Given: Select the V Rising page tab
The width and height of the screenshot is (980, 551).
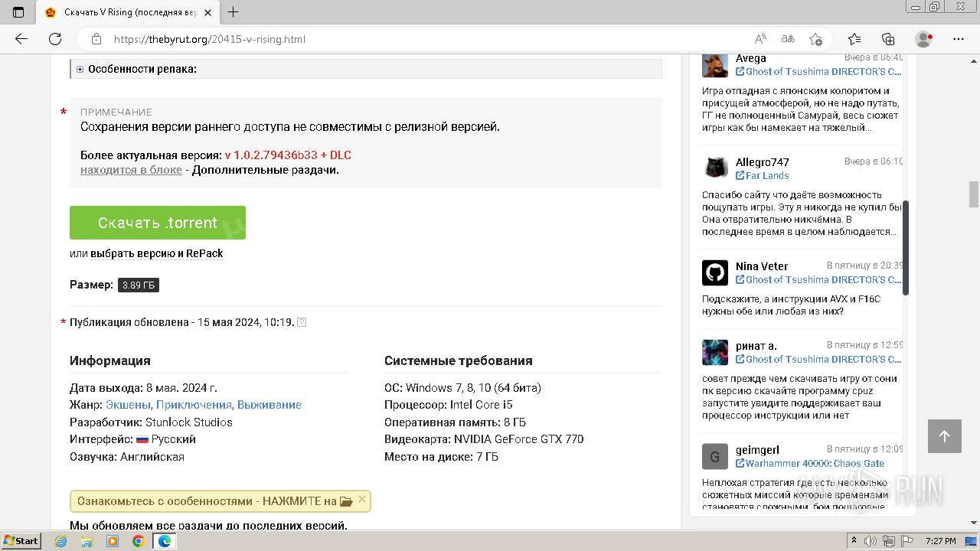Looking at the screenshot, I should tap(128, 12).
